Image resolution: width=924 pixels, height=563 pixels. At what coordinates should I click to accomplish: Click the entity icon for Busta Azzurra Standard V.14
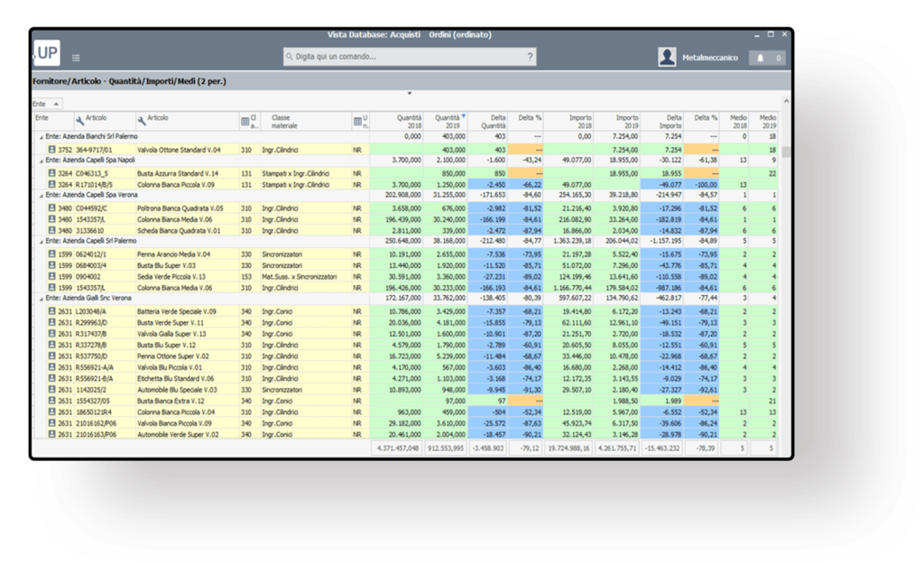point(51,172)
